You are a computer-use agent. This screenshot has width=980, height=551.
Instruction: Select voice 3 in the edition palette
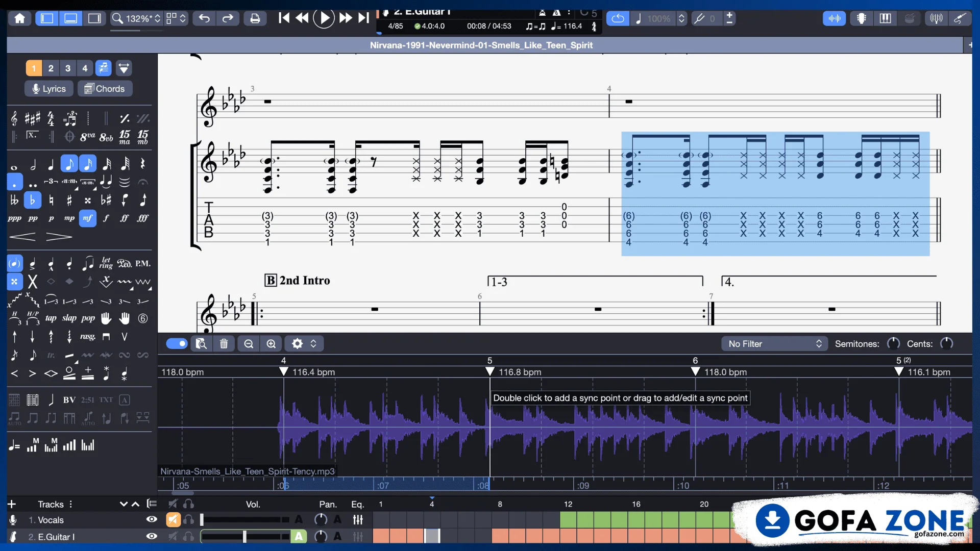pyautogui.click(x=68, y=68)
